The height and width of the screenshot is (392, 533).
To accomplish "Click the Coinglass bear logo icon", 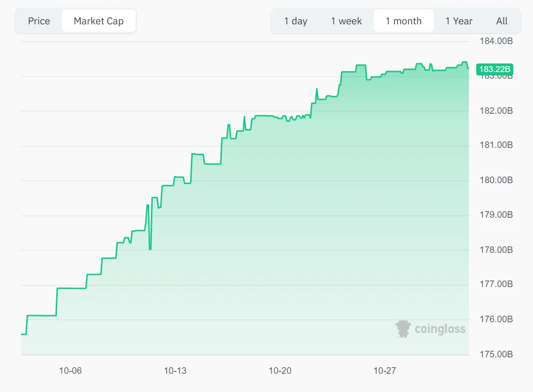I will click(402, 329).
